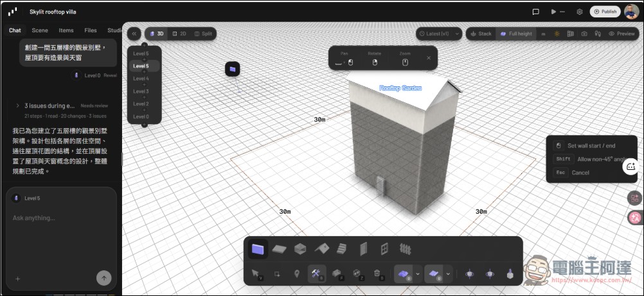Add a level between Level 4 and Level 3
The image size is (644, 296).
[144, 85]
